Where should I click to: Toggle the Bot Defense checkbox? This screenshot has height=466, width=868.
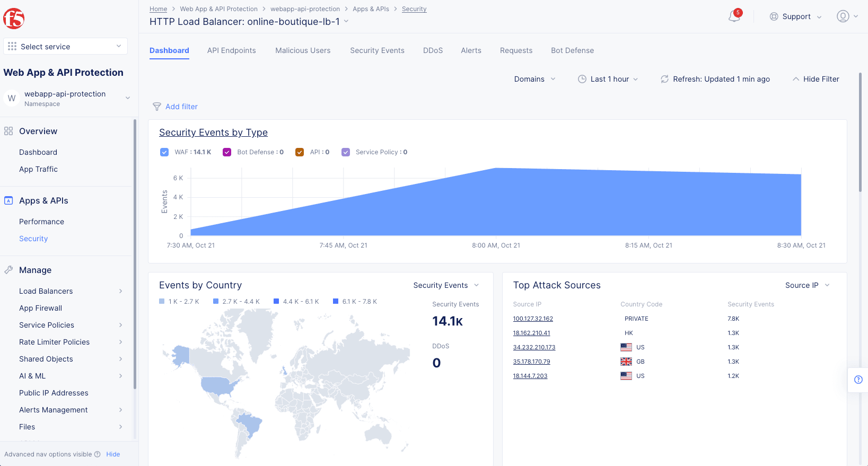coord(227,152)
